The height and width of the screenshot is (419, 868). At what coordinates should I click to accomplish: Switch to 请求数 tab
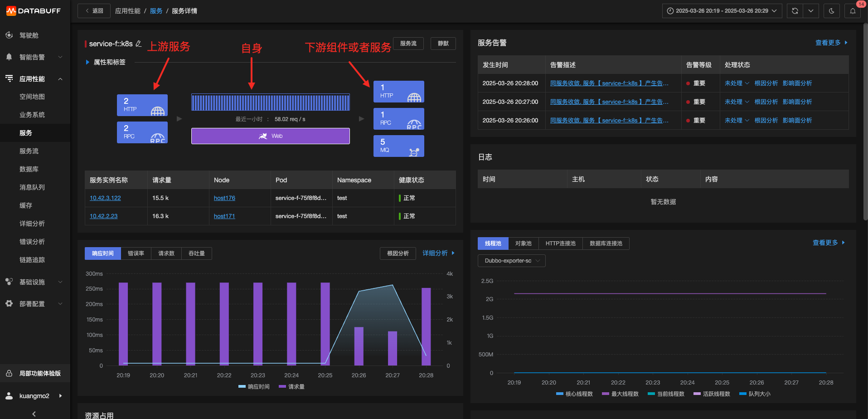[166, 253]
